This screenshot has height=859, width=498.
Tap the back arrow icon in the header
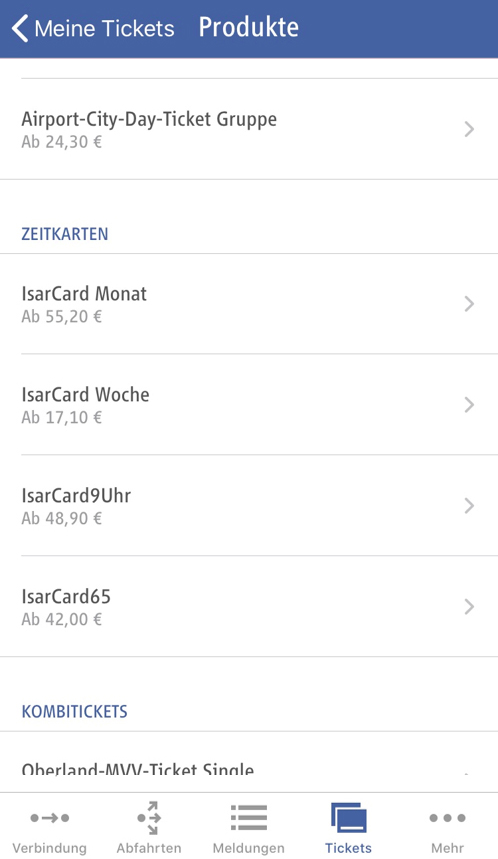20,28
